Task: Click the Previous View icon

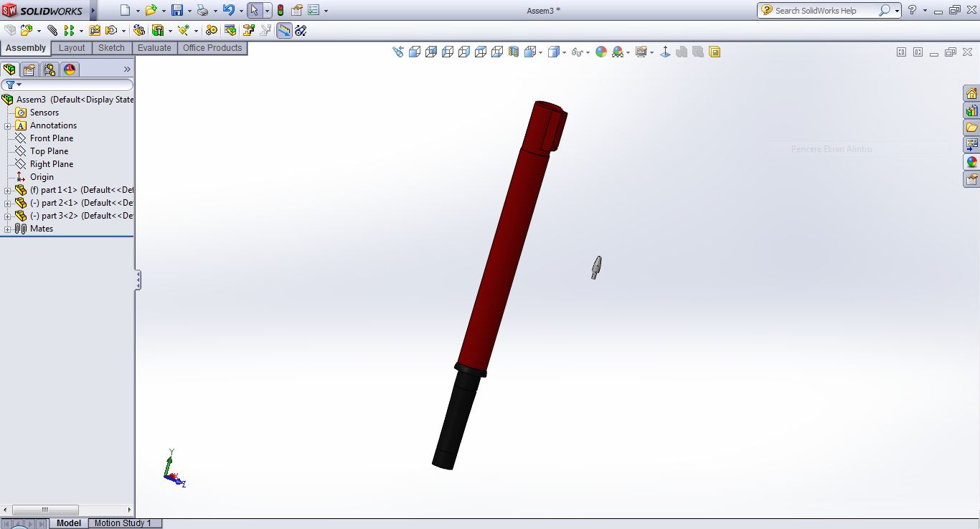Action: tap(398, 52)
